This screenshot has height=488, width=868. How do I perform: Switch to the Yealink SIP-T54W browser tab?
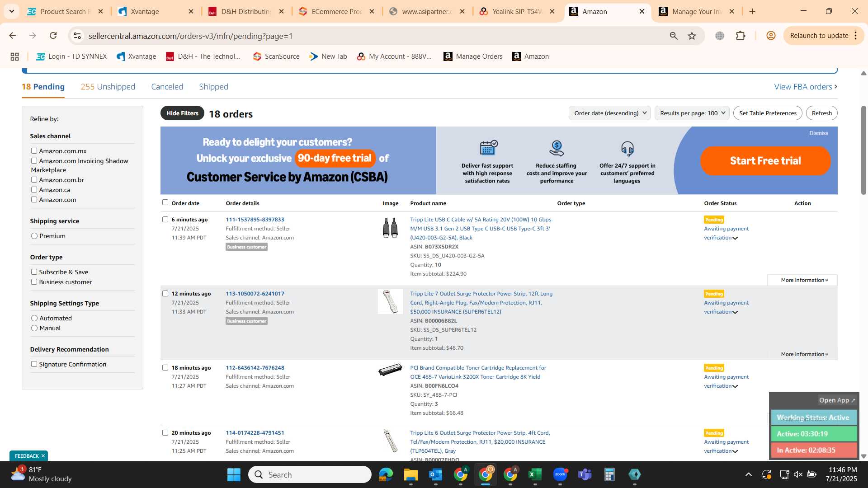point(517,11)
